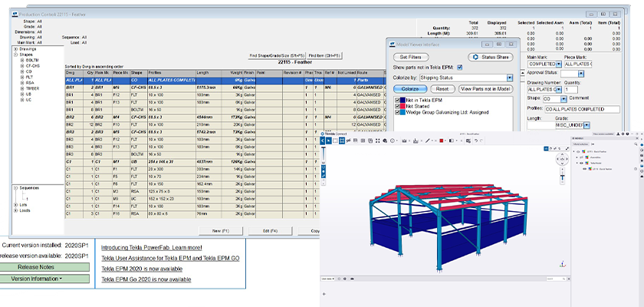Screen dimensions: 644x307
Task: Open the measure tool in Trimble toolbar
Action: coord(404,140)
